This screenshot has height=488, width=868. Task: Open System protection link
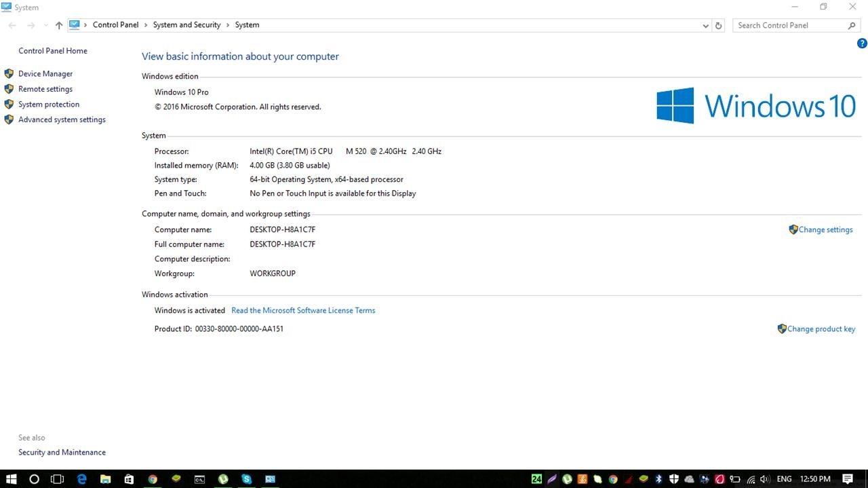click(x=49, y=105)
